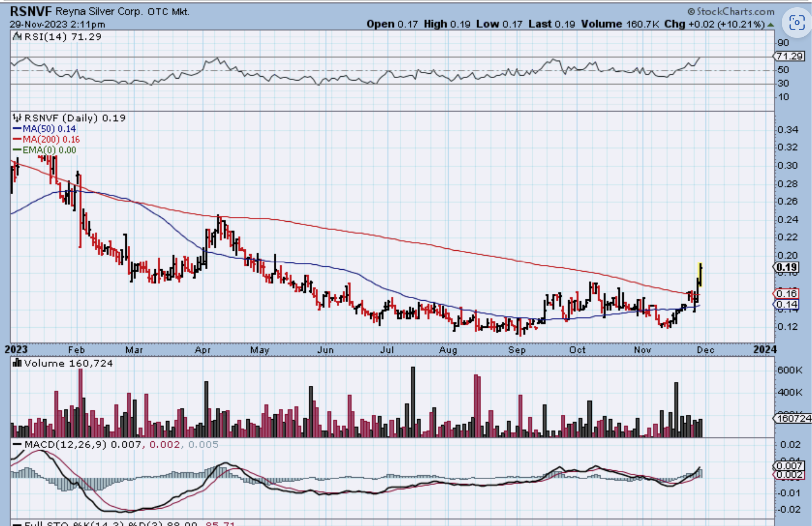Click the red 0.16 MA(200) axis tag
This screenshot has width=812, height=526.
pyautogui.click(x=786, y=293)
